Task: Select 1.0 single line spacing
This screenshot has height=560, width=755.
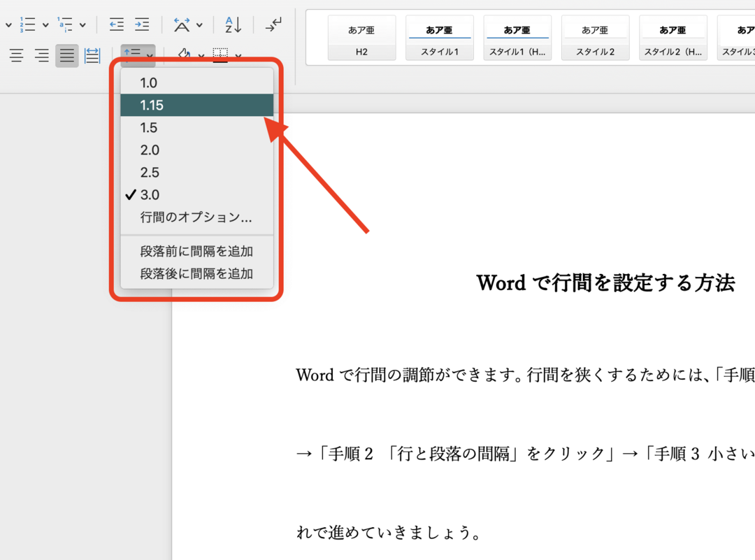Action: click(x=147, y=82)
